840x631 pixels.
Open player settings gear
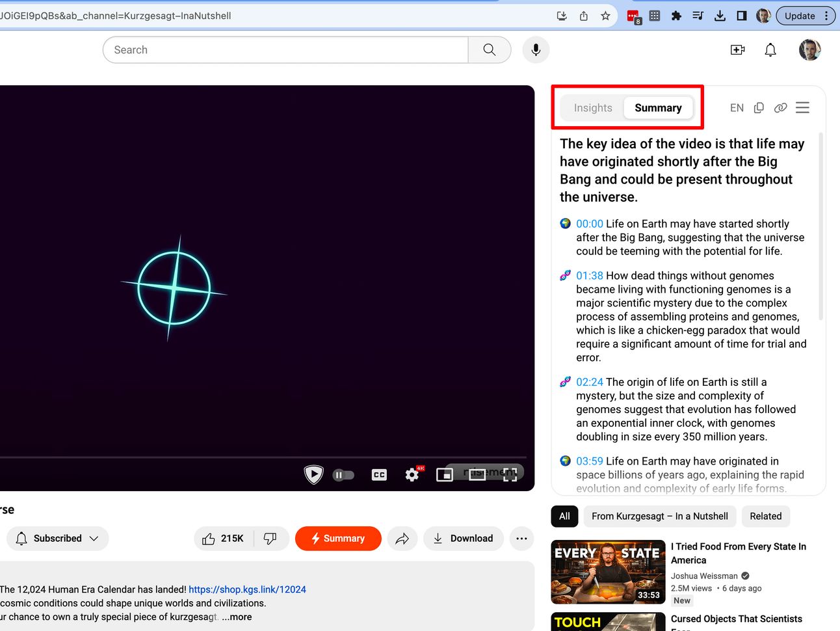click(412, 475)
